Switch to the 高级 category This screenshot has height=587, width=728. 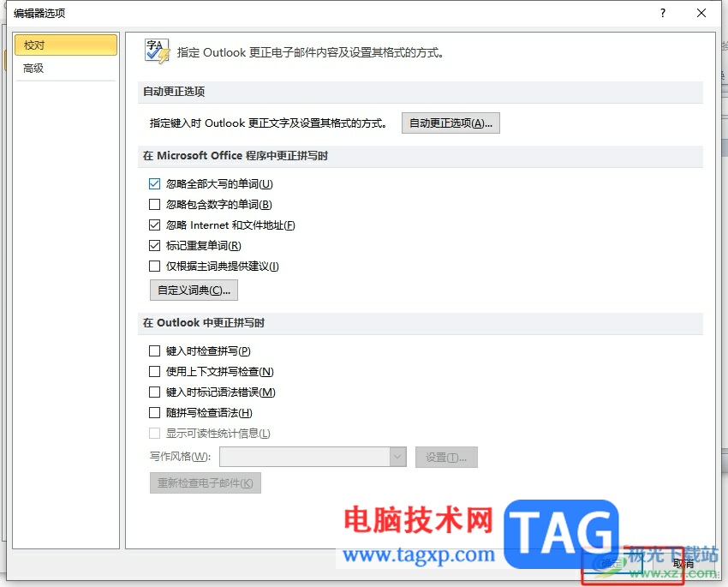(65, 69)
